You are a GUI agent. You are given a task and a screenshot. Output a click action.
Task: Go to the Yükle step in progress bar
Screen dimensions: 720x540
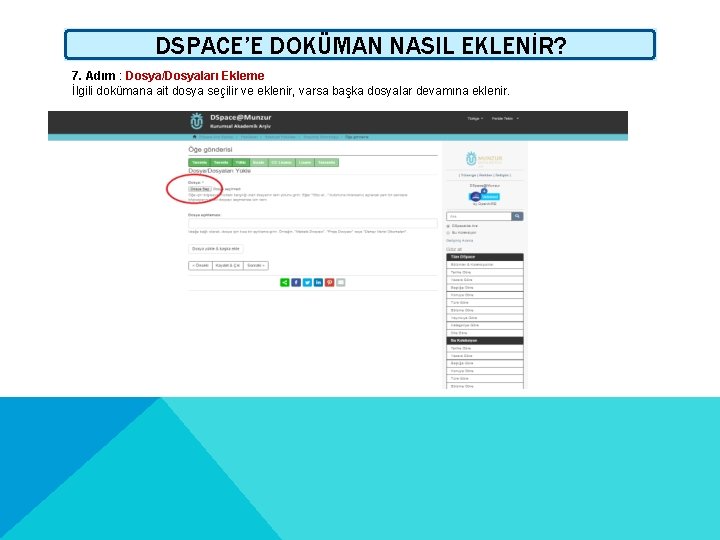pyautogui.click(x=241, y=163)
